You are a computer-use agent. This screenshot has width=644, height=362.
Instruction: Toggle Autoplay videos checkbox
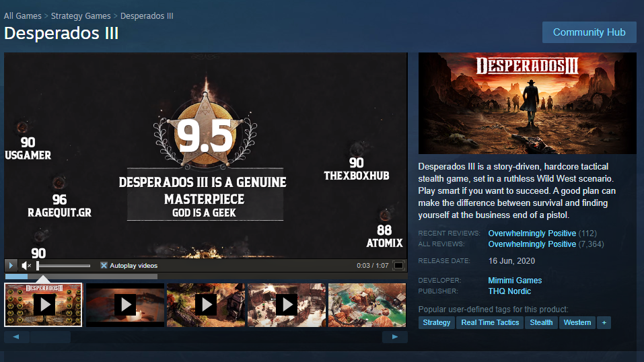[x=104, y=265]
